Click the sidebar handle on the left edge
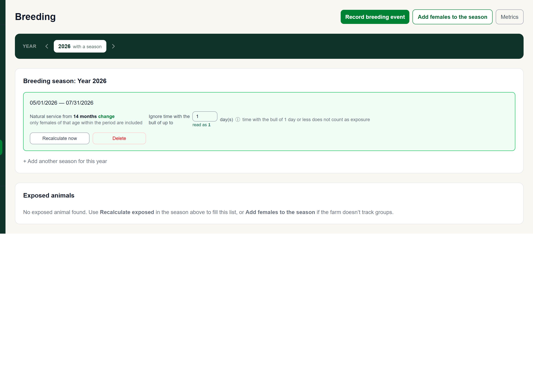The height and width of the screenshot is (392, 533). pos(1,147)
